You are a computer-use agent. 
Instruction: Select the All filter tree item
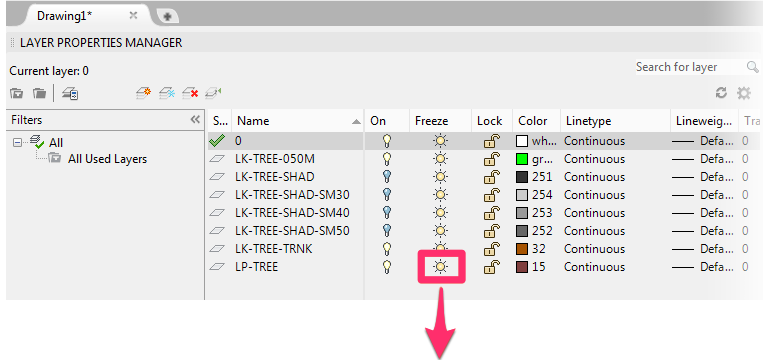(x=56, y=143)
